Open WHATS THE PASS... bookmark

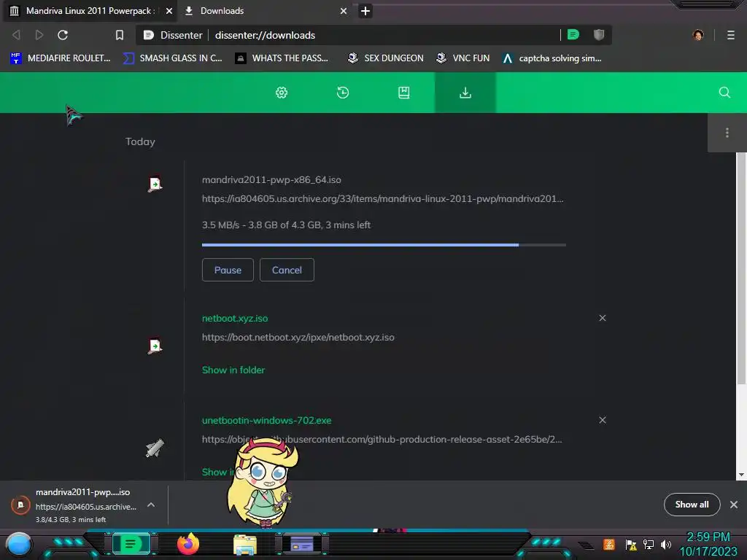pos(282,58)
